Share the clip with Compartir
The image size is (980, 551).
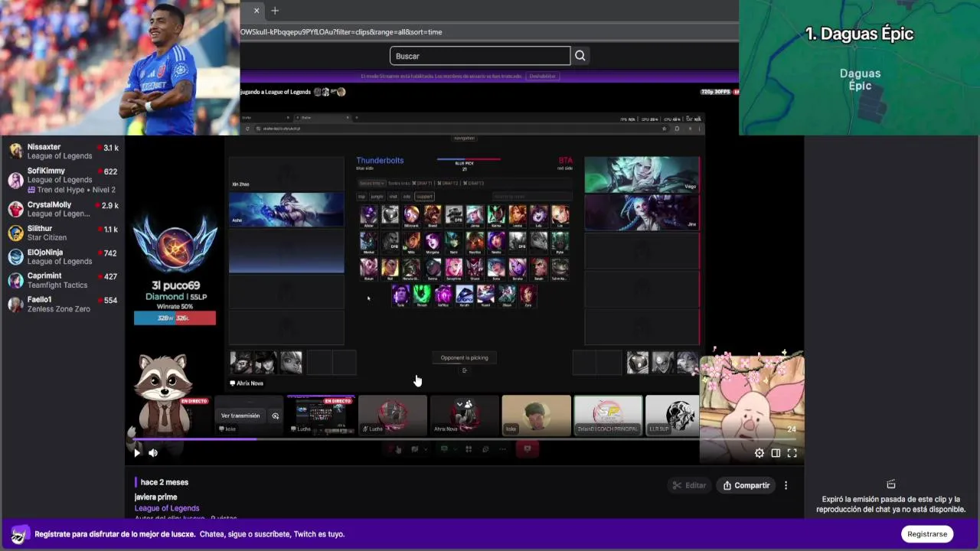coord(746,485)
